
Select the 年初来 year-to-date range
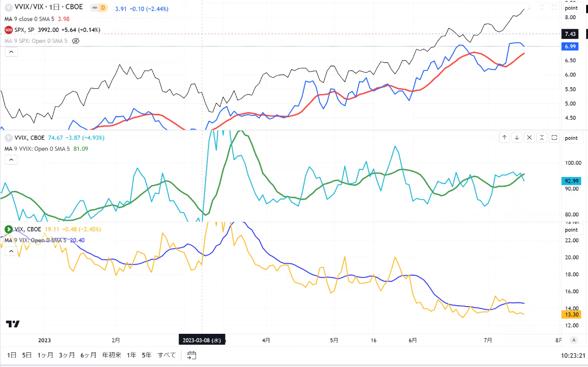[112, 355]
